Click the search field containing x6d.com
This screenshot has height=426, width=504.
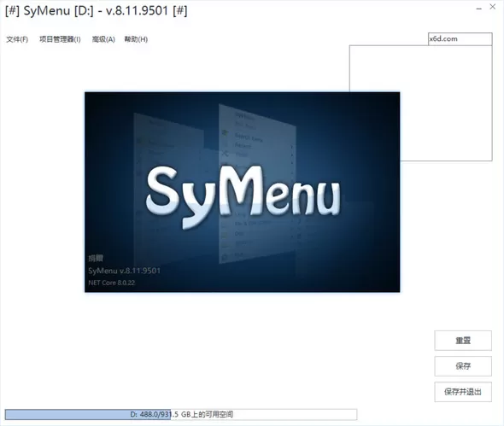point(460,39)
